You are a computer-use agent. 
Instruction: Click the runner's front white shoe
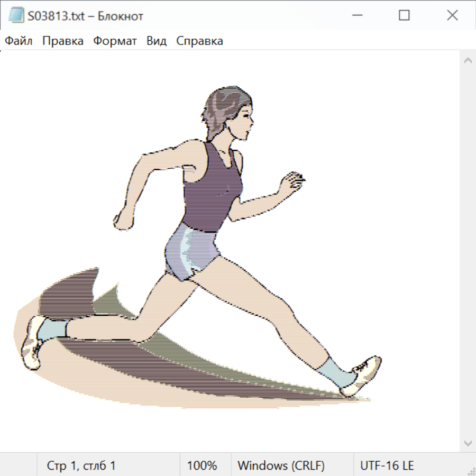pyautogui.click(x=364, y=374)
